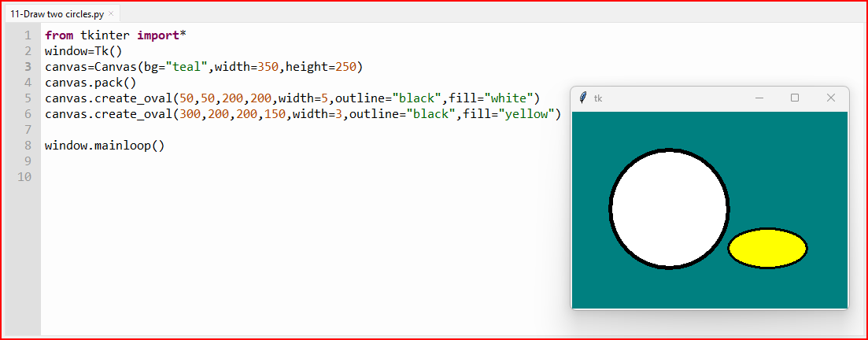Minimize the tk window
Screen dimensions: 868x340
(759, 98)
